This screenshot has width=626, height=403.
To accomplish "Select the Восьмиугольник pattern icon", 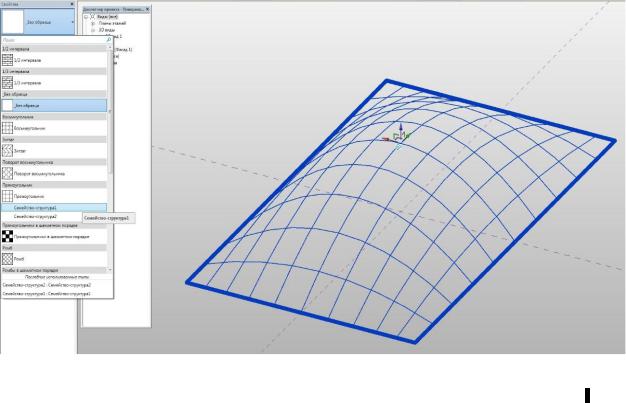I will pos(8,128).
